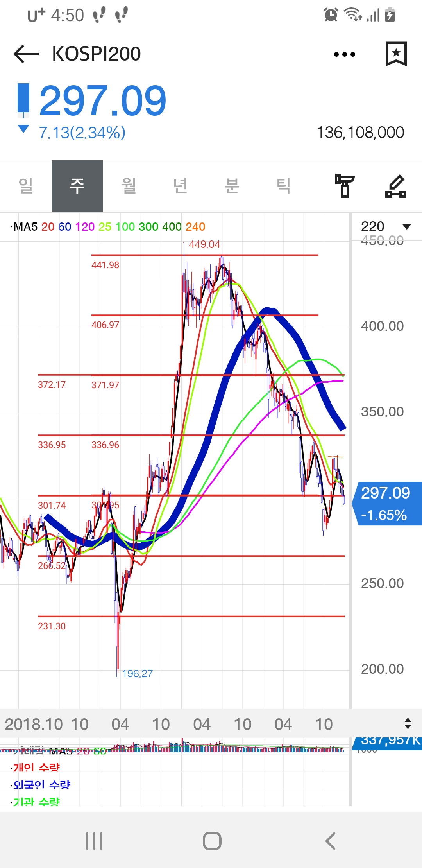Go back using the left arrow

point(26,54)
